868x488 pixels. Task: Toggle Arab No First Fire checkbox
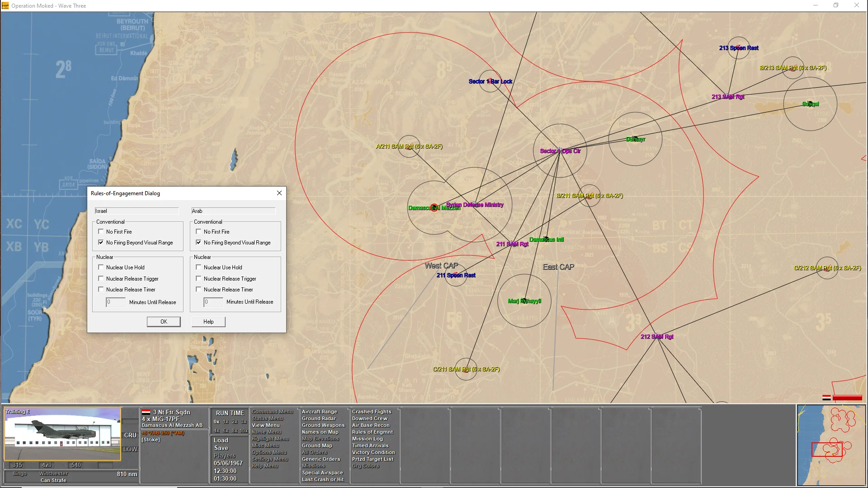198,231
